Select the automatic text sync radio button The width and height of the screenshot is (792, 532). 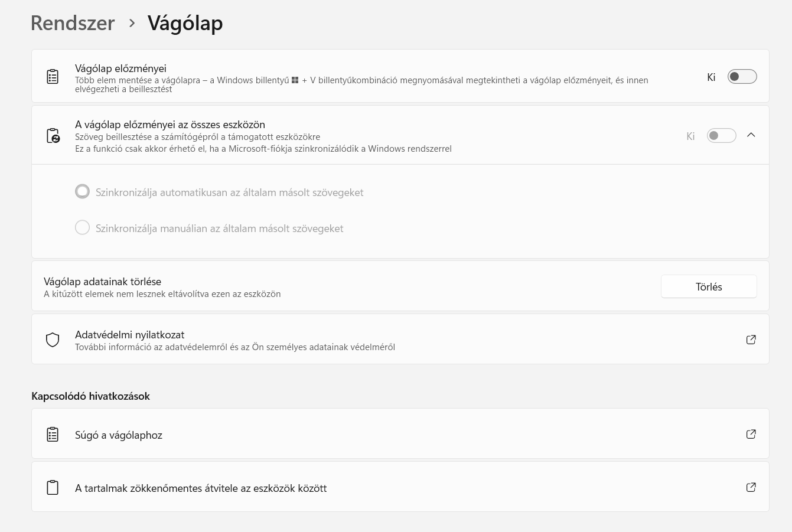(83, 192)
